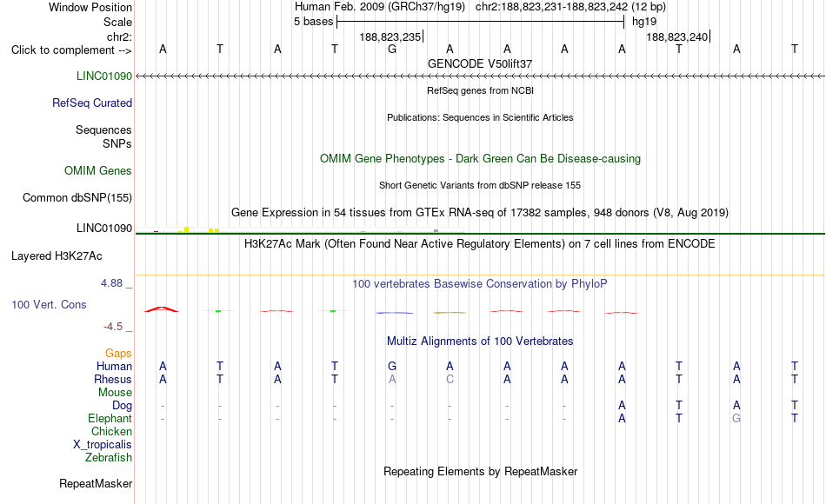Image resolution: width=826 pixels, height=504 pixels.
Task: Click the Rhesus species label
Action: tap(113, 379)
